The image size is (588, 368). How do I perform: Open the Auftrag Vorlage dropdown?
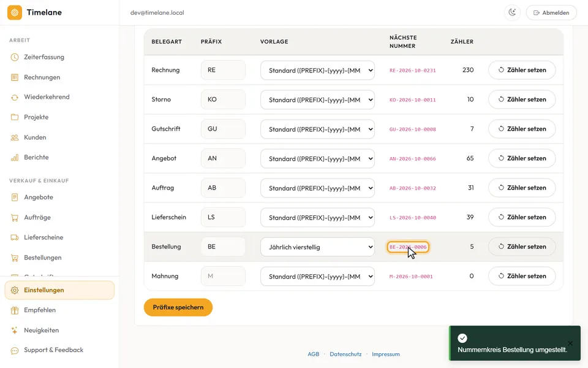pos(317,188)
